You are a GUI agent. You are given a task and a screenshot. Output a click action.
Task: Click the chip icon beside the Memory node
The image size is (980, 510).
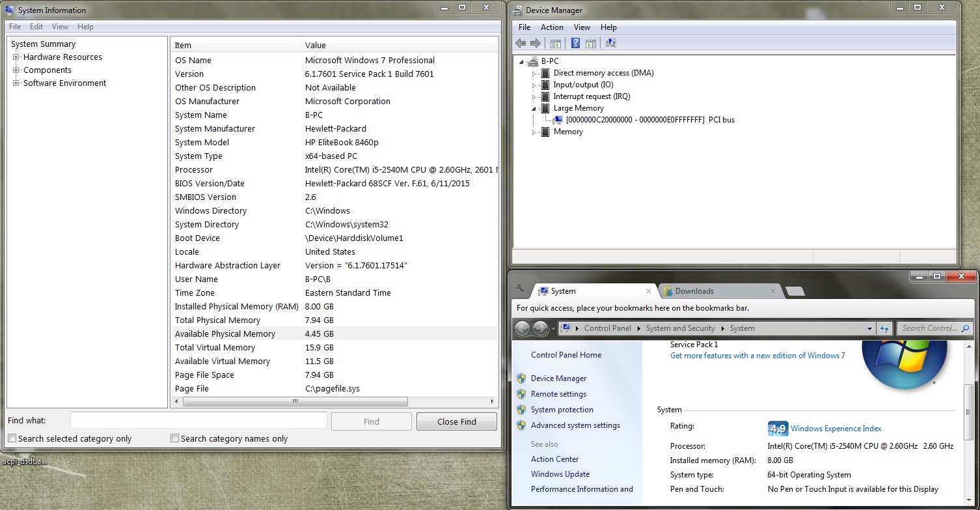(545, 132)
